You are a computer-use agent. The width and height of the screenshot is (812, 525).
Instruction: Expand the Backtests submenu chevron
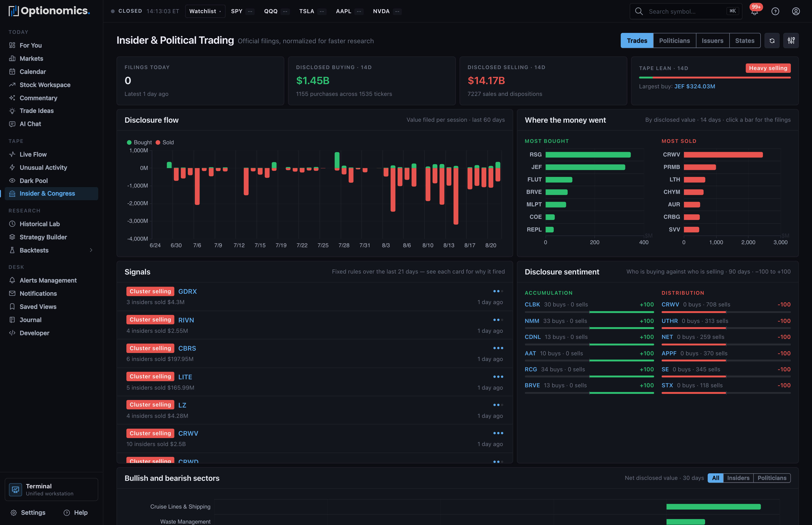pos(91,250)
